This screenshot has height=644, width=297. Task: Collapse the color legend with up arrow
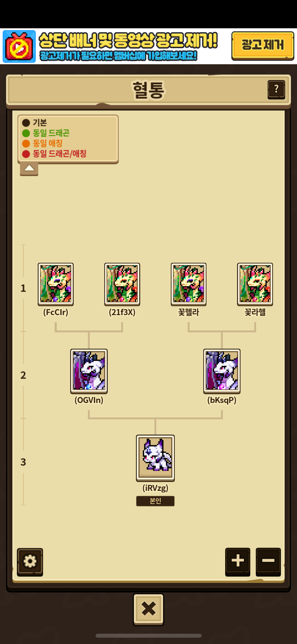29,168
